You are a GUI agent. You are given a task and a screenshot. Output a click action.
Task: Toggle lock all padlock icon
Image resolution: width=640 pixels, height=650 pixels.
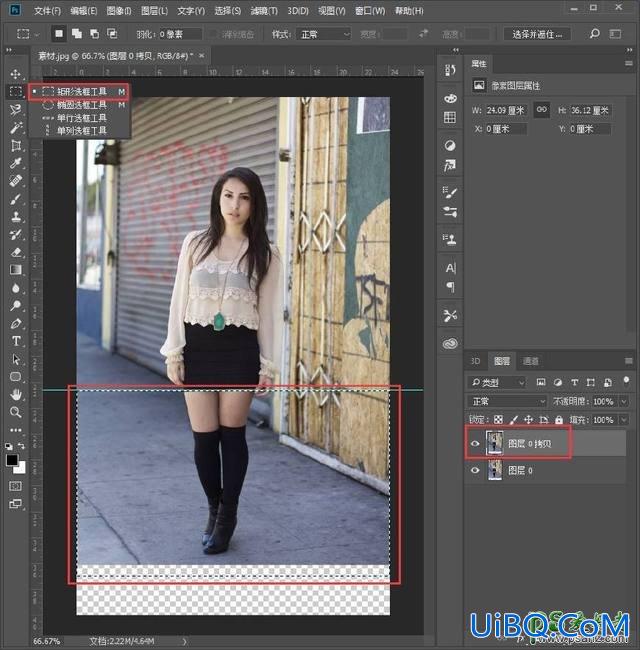click(559, 420)
